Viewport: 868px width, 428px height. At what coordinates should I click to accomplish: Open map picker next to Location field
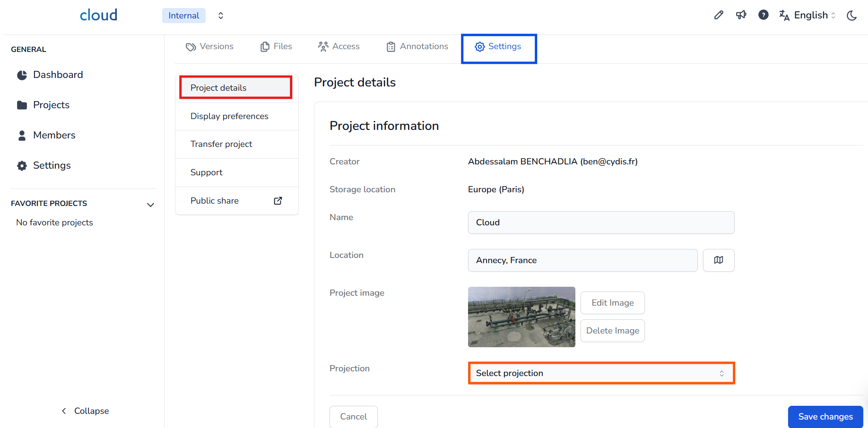point(718,260)
